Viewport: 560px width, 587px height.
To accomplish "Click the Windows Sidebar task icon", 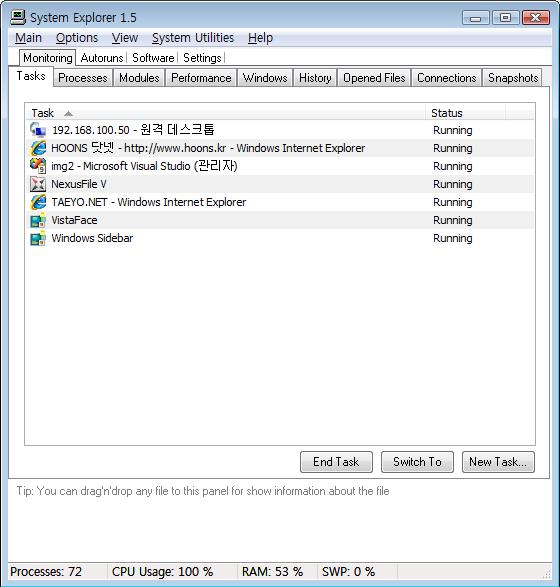I will (38, 238).
